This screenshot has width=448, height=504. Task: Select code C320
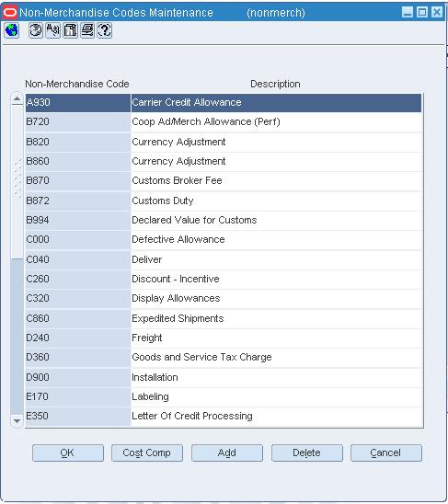(x=78, y=299)
